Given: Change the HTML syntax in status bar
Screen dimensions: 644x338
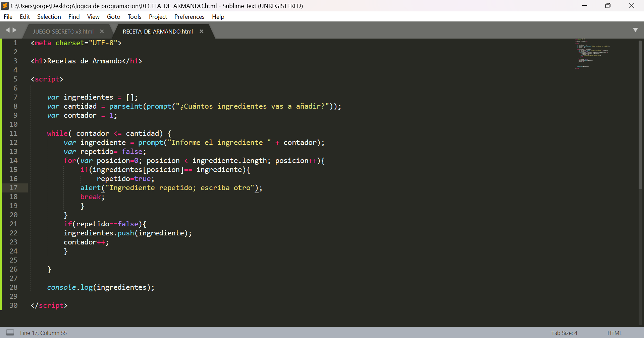Looking at the screenshot, I should tap(614, 333).
